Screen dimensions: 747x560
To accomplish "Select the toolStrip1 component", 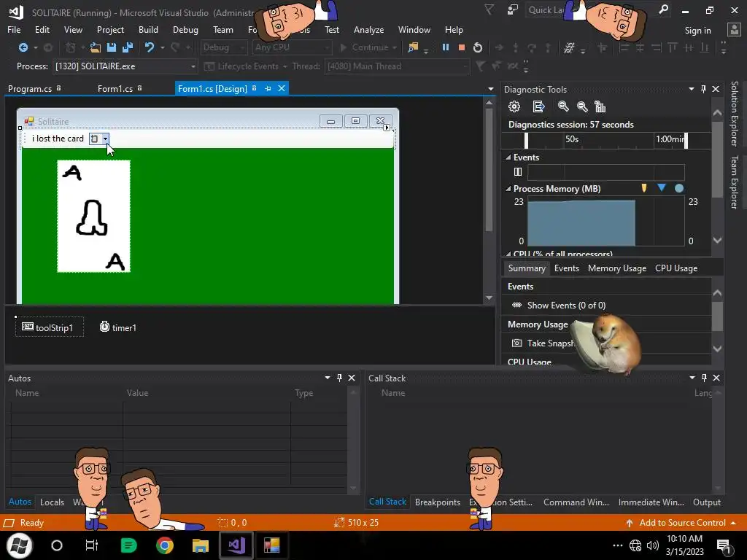I will coord(49,327).
